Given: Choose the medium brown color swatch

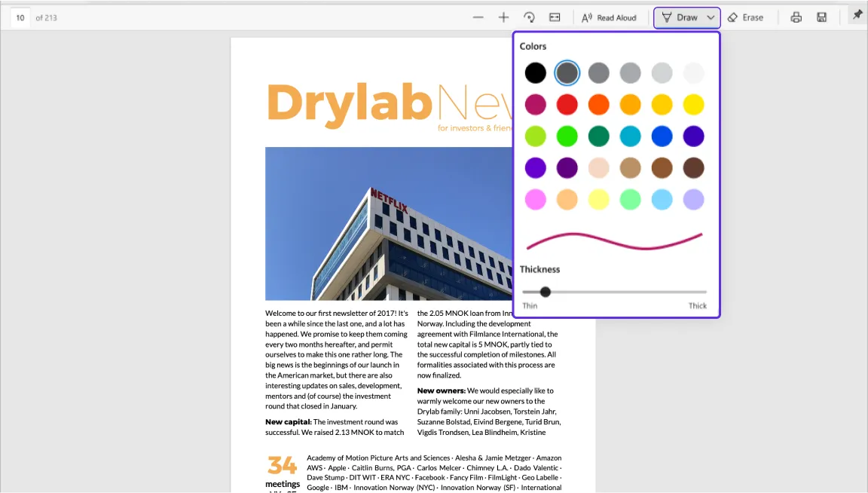Looking at the screenshot, I should pyautogui.click(x=662, y=168).
